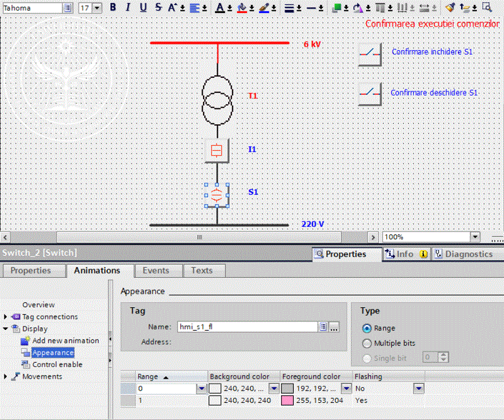This screenshot has height=420, width=504.
Task: Expand the Tag connections tree node
Action: click(x=6, y=317)
